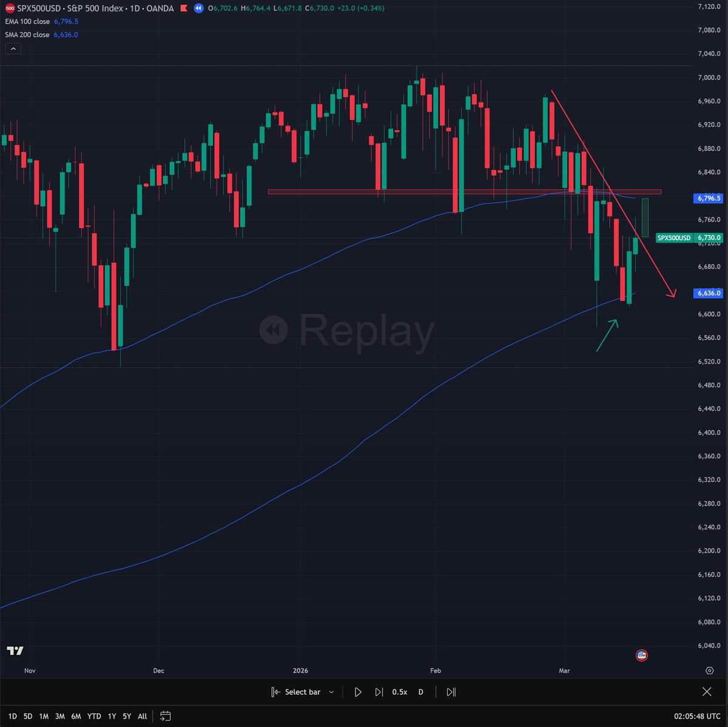Set the date range to 3M

pos(60,716)
